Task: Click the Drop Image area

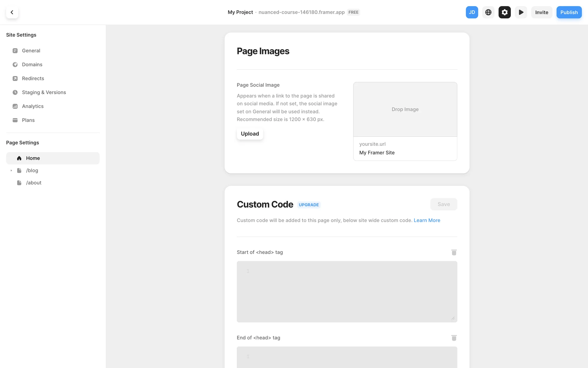Action: pos(405,109)
